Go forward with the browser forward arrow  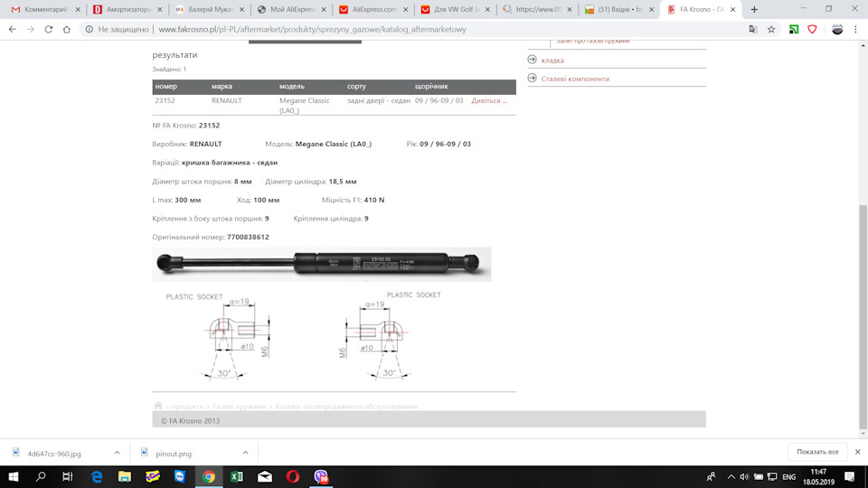(x=31, y=29)
